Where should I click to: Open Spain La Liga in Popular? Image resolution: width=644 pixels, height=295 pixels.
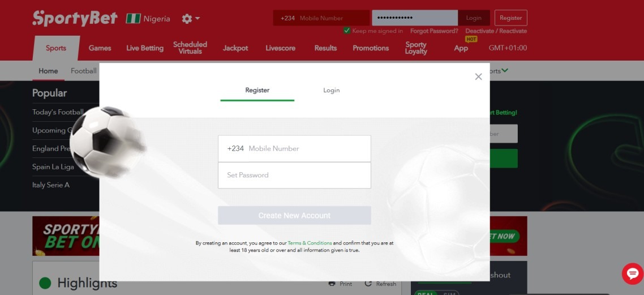[x=53, y=167]
